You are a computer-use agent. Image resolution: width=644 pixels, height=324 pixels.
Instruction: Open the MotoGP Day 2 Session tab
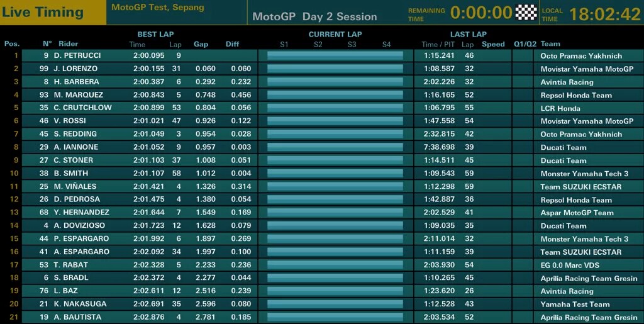coord(314,17)
